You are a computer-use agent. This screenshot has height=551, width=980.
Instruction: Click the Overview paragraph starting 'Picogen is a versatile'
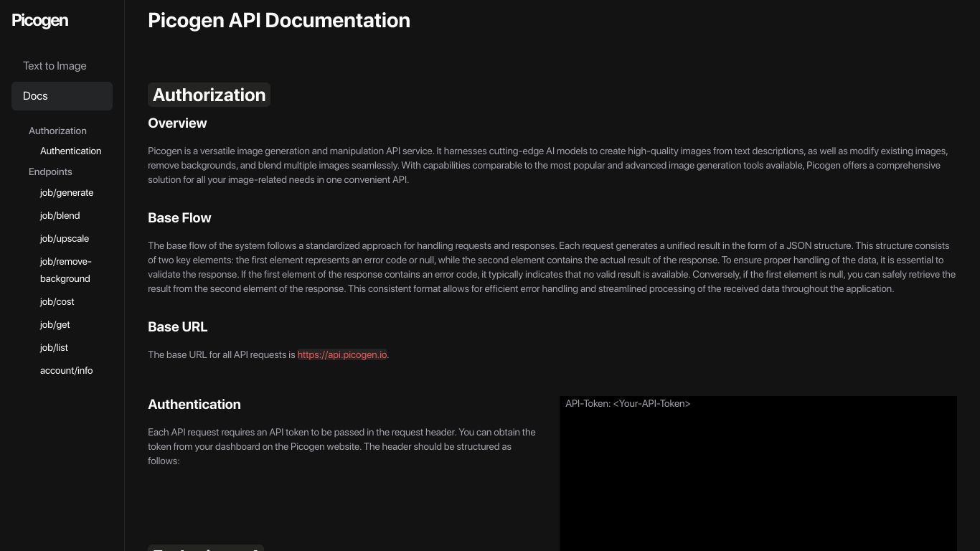[x=548, y=165]
